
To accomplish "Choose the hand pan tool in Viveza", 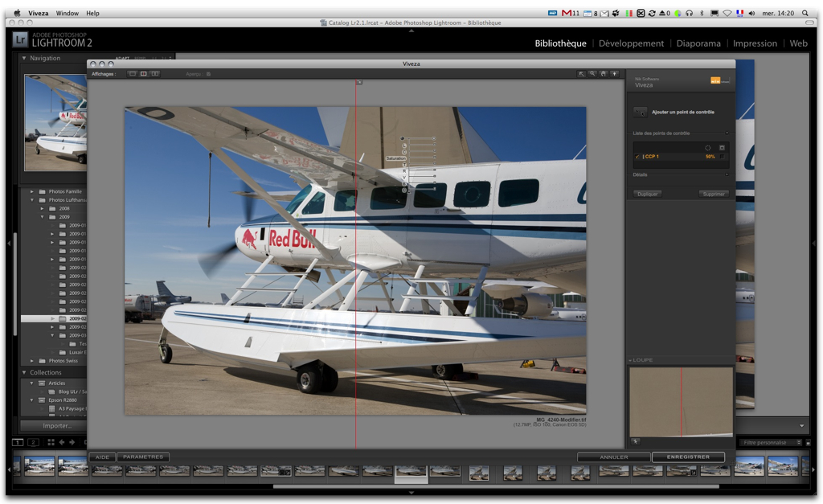I will [604, 74].
